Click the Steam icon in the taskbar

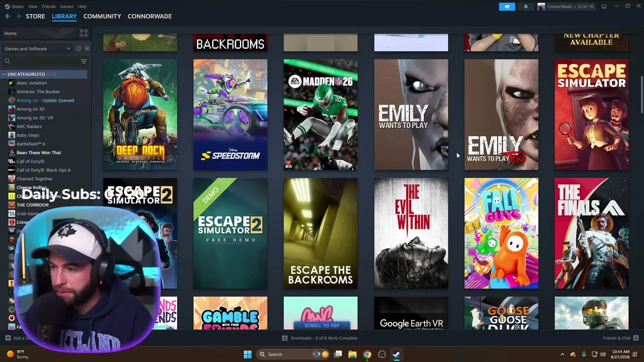click(x=396, y=354)
